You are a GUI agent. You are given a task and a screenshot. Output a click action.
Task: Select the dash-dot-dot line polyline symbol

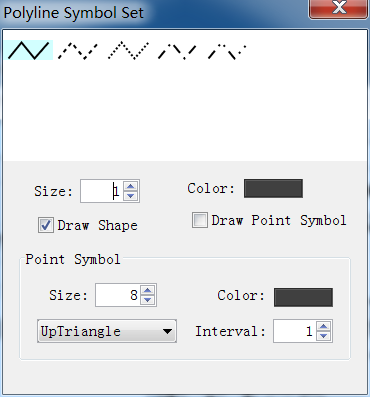click(227, 51)
